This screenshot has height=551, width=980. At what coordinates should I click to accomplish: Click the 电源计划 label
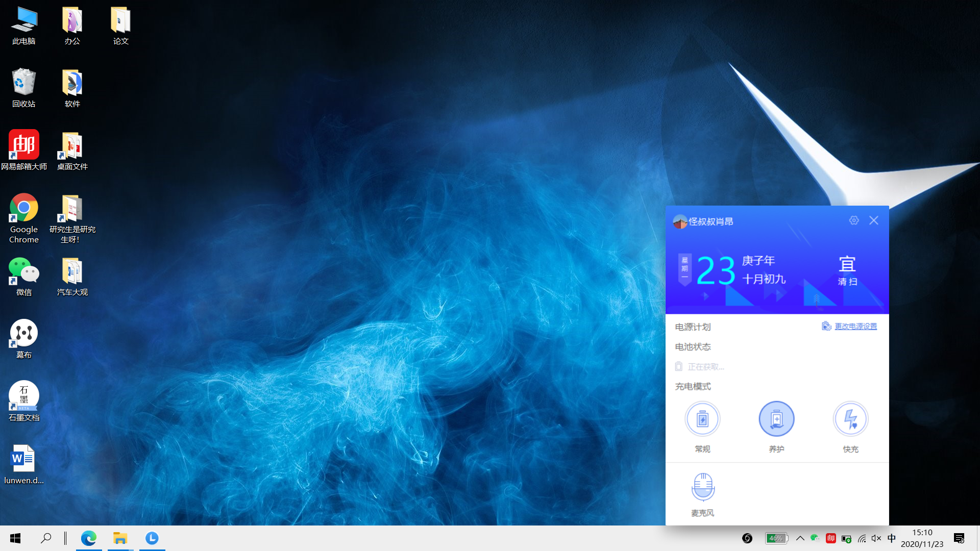(693, 327)
